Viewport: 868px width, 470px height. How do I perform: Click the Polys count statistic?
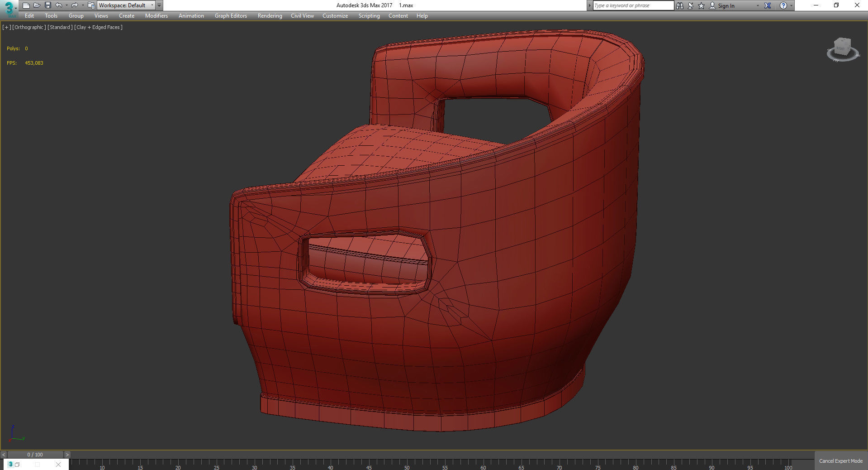pos(17,48)
